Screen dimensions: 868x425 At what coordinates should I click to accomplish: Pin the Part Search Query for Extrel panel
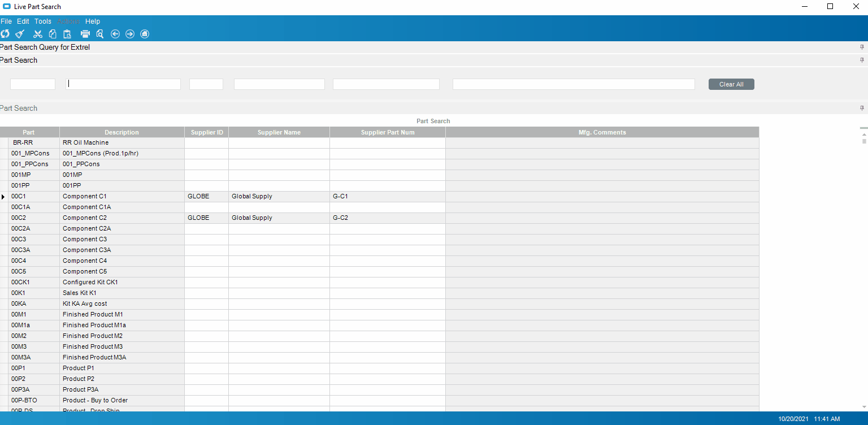coord(861,47)
